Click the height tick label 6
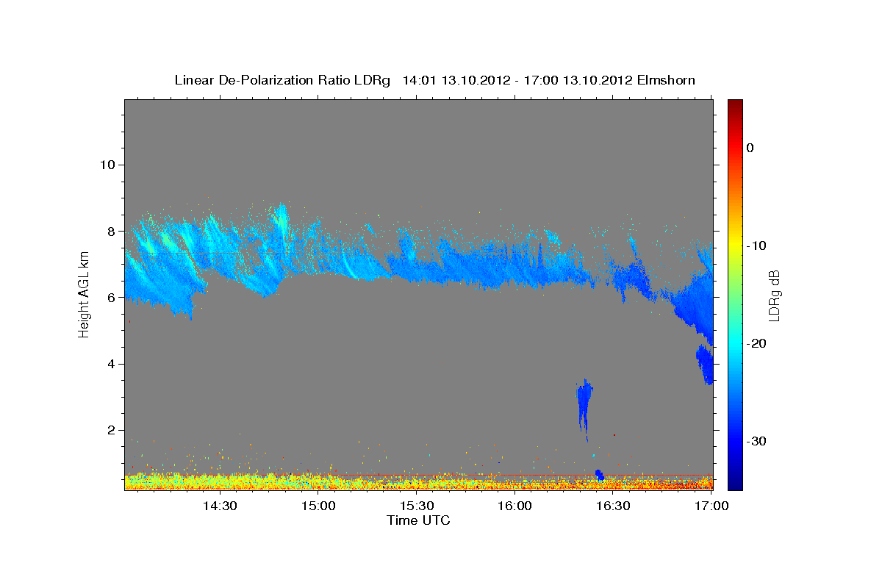 pos(110,297)
